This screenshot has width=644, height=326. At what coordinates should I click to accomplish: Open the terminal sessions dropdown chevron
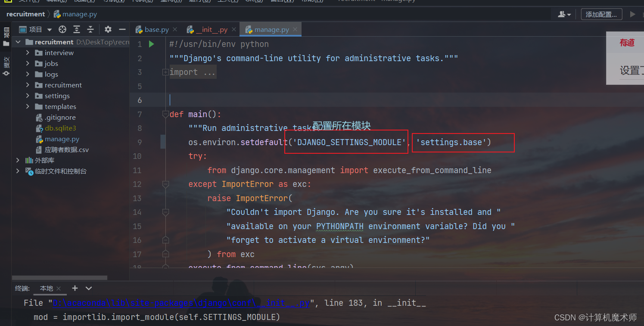(x=89, y=288)
